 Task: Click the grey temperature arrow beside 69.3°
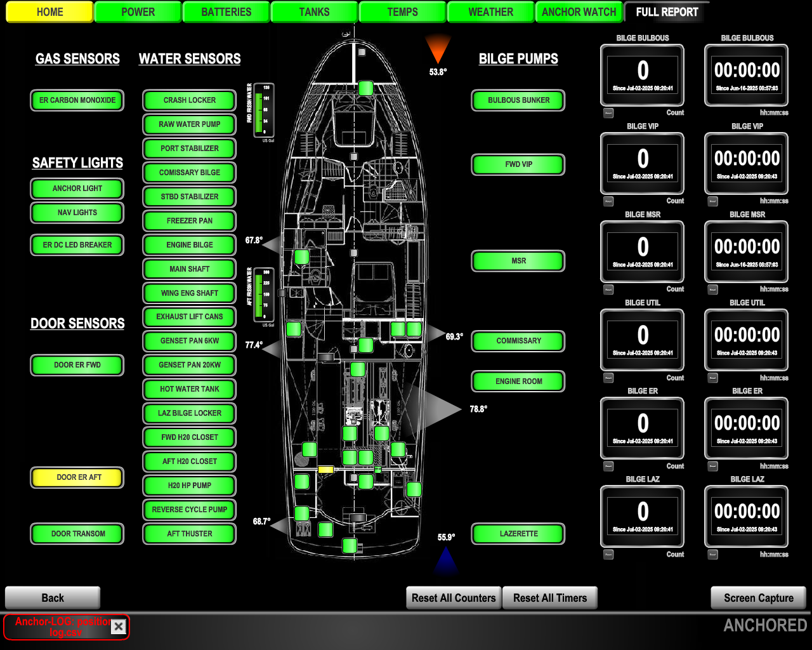pos(435,333)
